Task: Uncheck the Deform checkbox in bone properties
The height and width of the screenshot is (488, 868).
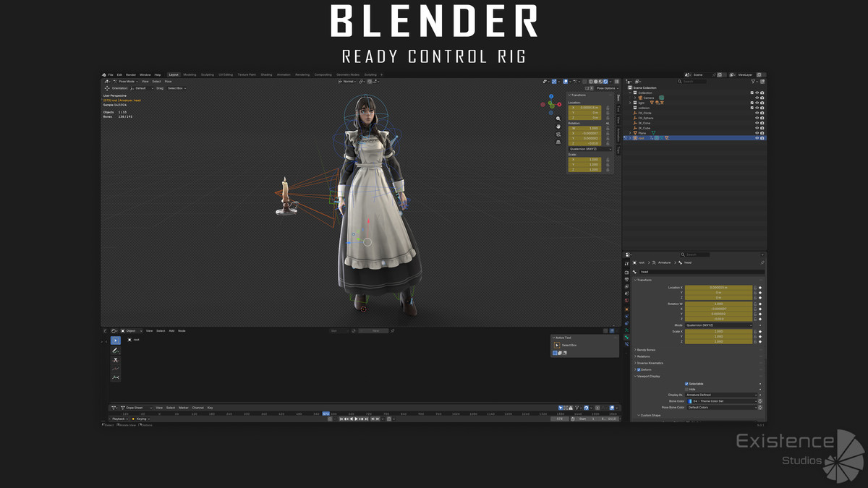Action: click(x=639, y=369)
